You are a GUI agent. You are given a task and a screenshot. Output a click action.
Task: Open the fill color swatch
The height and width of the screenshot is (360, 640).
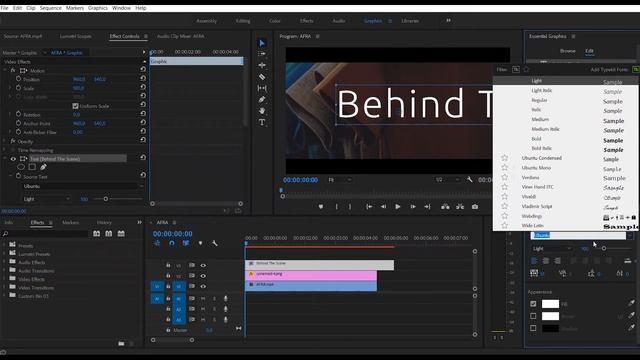[x=550, y=304]
